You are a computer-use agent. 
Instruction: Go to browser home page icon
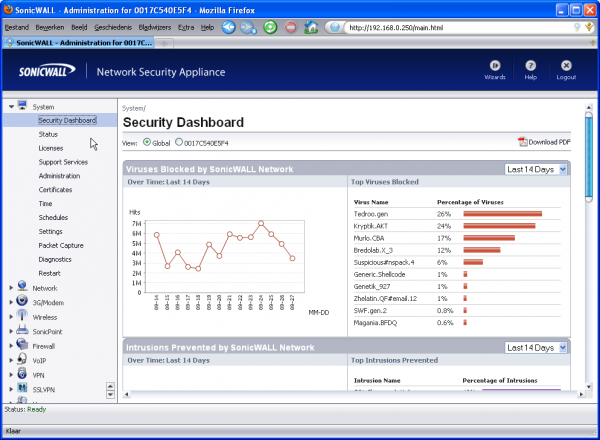(x=311, y=27)
